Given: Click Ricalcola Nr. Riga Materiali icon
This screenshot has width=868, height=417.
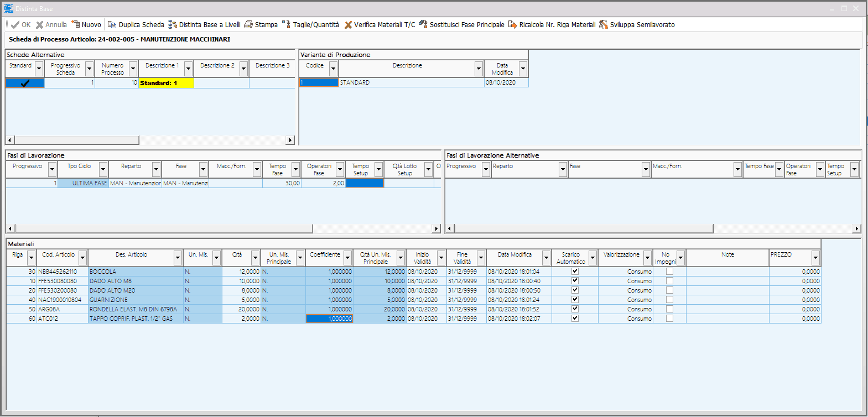Looking at the screenshot, I should 512,25.
